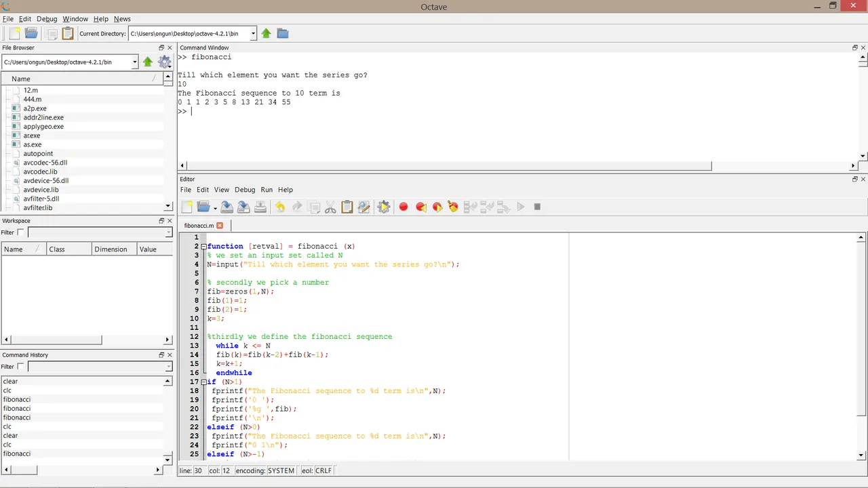Cut selection with scissors icon
The width and height of the screenshot is (868, 488).
(x=330, y=207)
